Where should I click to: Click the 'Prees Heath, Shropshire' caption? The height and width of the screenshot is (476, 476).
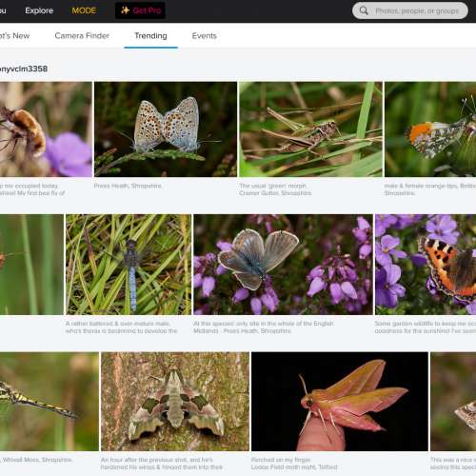click(x=128, y=186)
